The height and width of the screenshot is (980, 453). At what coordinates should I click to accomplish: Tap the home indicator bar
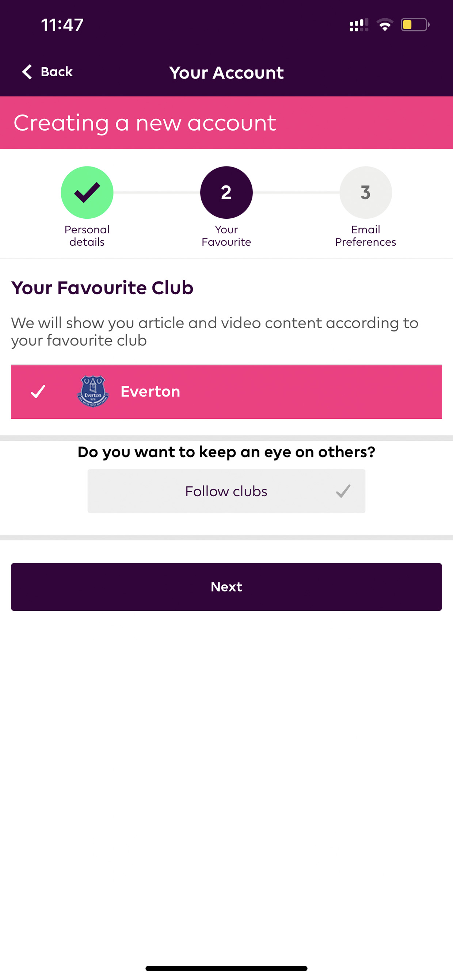(226, 968)
